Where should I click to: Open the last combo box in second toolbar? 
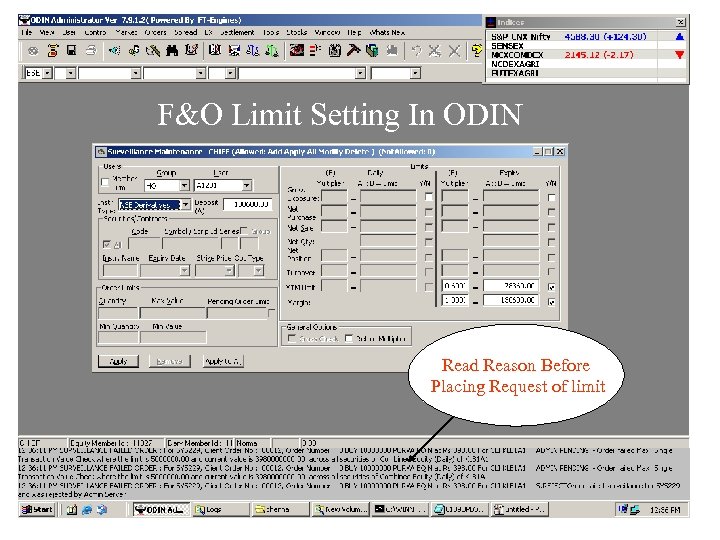tap(415, 73)
